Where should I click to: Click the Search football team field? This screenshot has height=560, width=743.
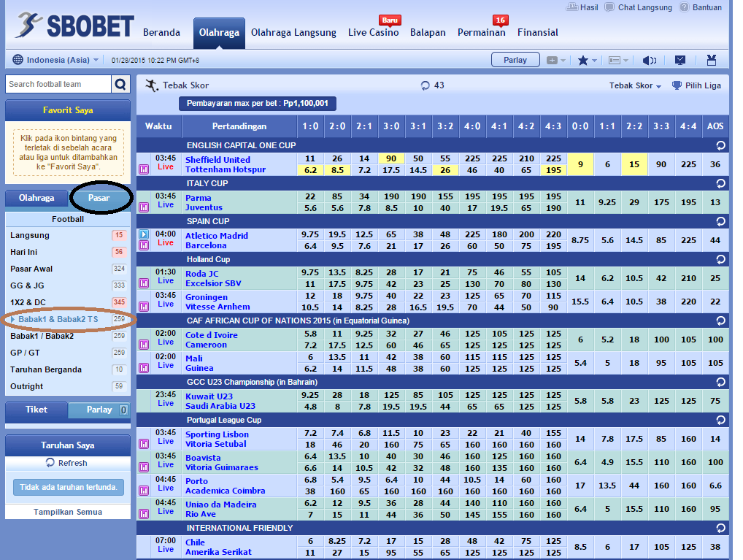click(58, 85)
